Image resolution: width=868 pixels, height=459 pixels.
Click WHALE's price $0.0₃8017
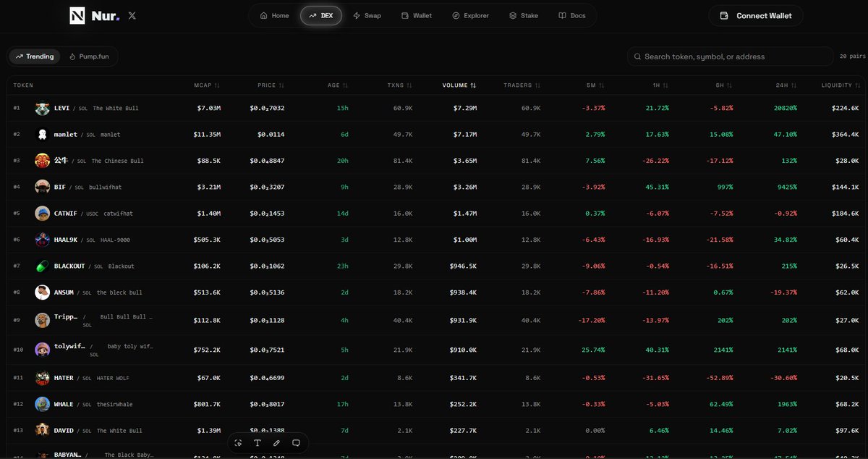[x=267, y=404]
